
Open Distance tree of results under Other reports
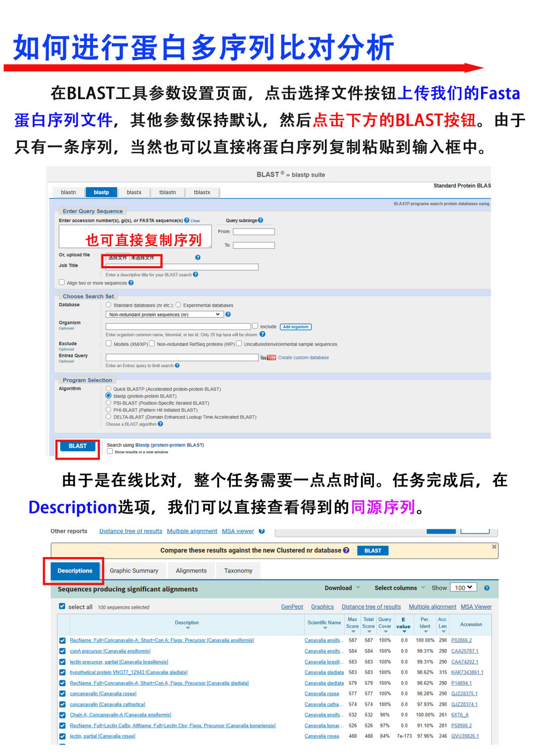[x=131, y=531]
